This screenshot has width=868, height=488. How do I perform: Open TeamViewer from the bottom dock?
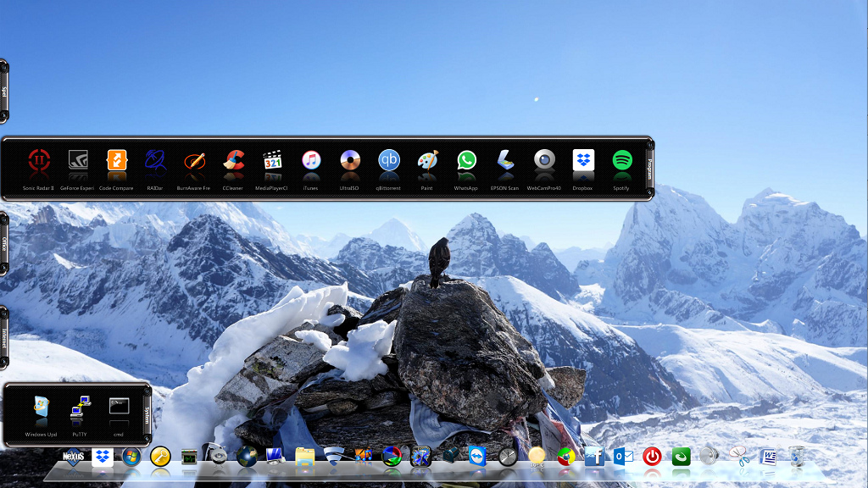tap(477, 457)
